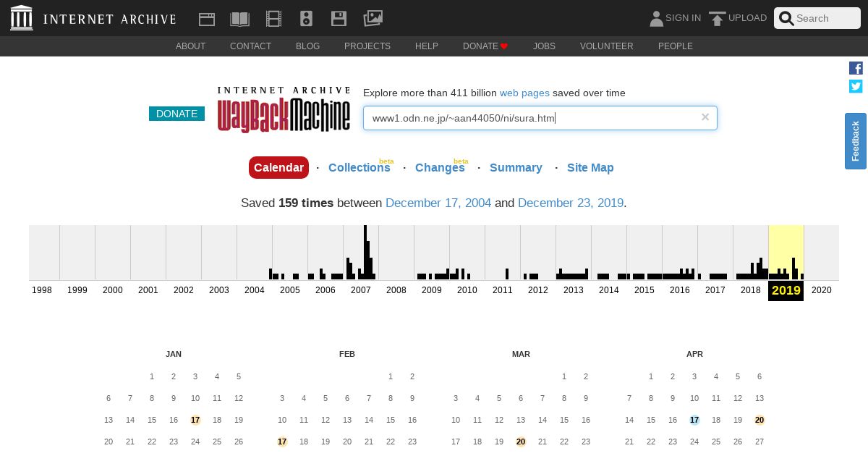Click the UPLOAD link
868x456 pixels.
[747, 18]
